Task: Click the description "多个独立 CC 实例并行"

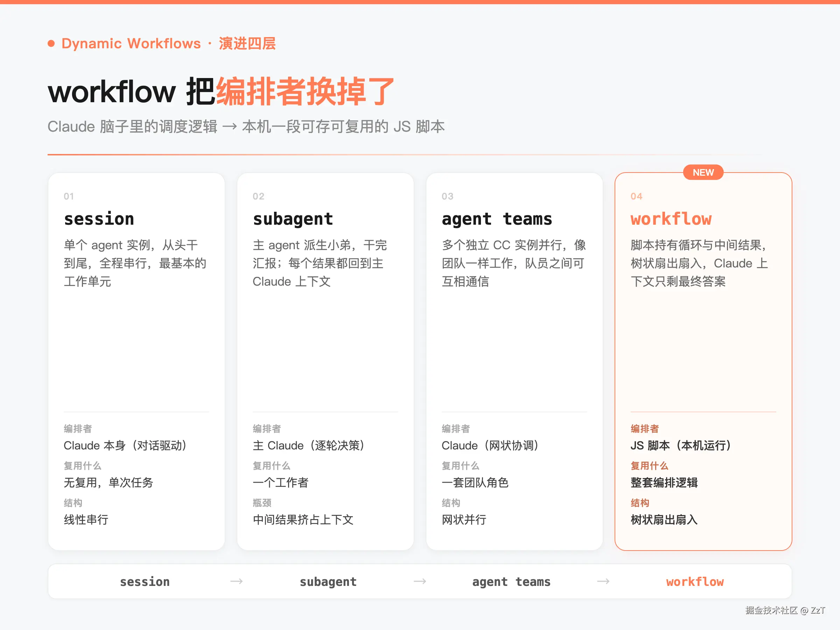Action: pos(514,263)
